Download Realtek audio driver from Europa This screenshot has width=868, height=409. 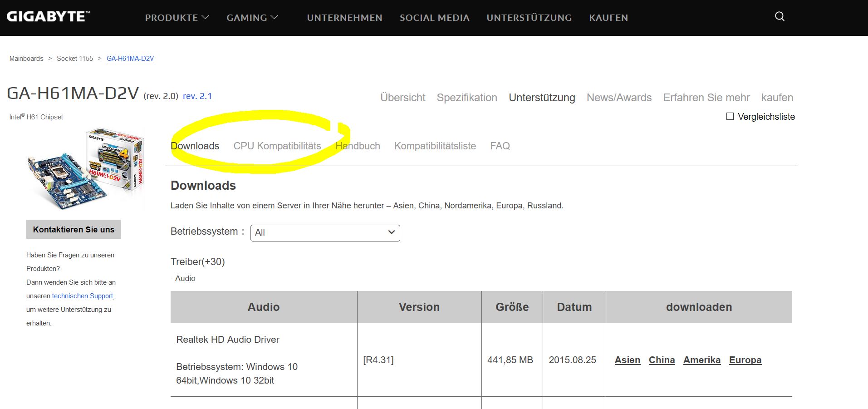[745, 360]
